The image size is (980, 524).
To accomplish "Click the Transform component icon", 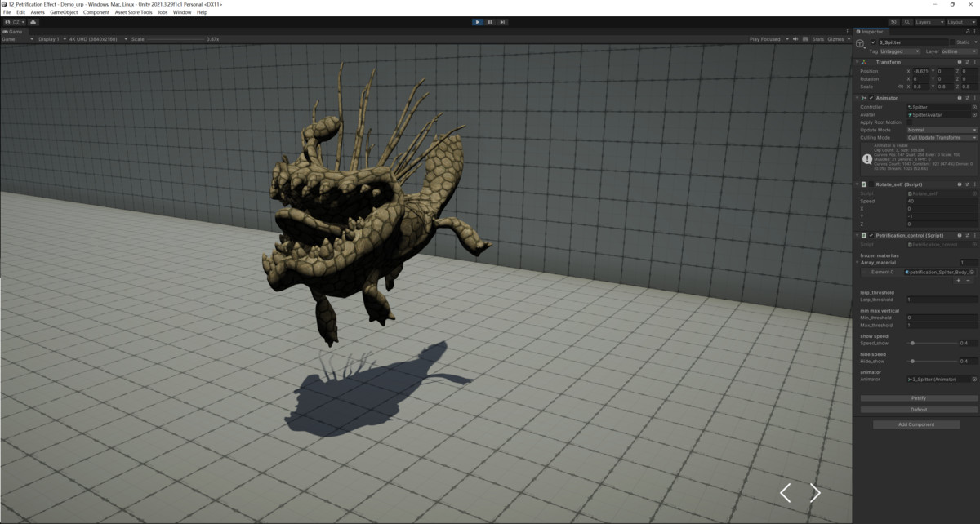I will (x=865, y=61).
